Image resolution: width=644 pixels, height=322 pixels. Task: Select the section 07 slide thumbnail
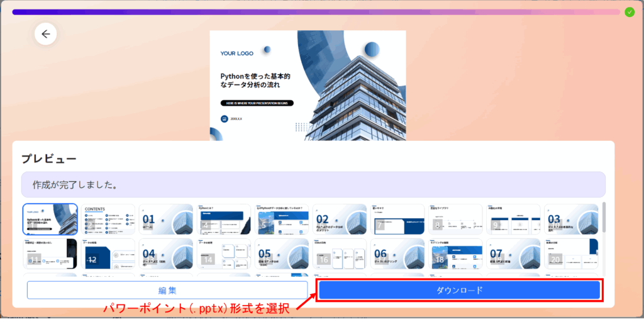(x=513, y=254)
